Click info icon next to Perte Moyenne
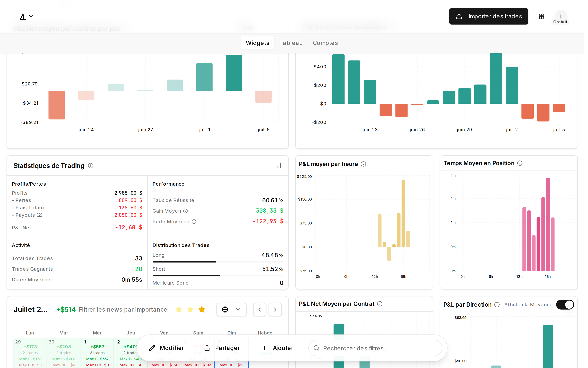Image resolution: width=588 pixels, height=368 pixels. point(194,222)
